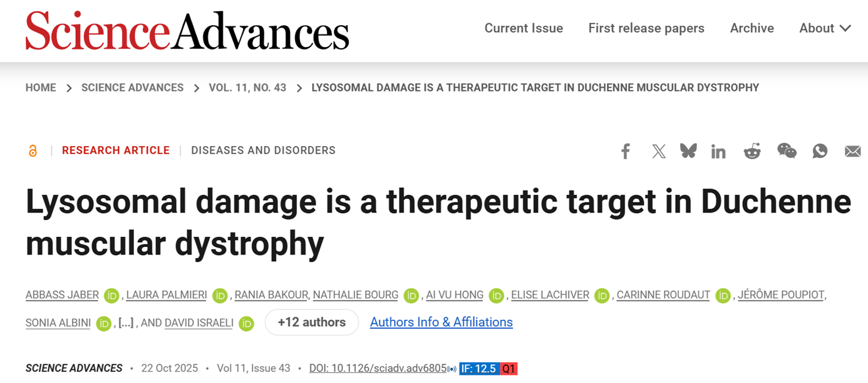Go to the Current Issue
868x383 pixels.
pyautogui.click(x=524, y=28)
